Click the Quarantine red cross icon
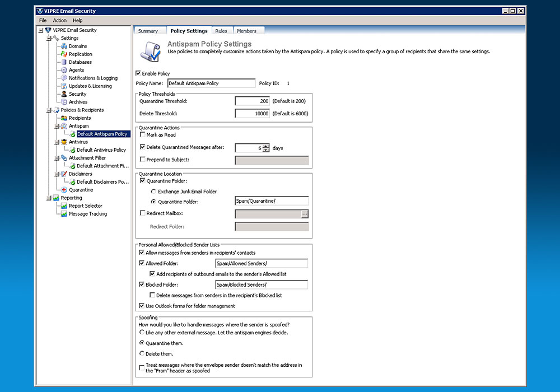This screenshot has width=560, height=392. [x=64, y=190]
